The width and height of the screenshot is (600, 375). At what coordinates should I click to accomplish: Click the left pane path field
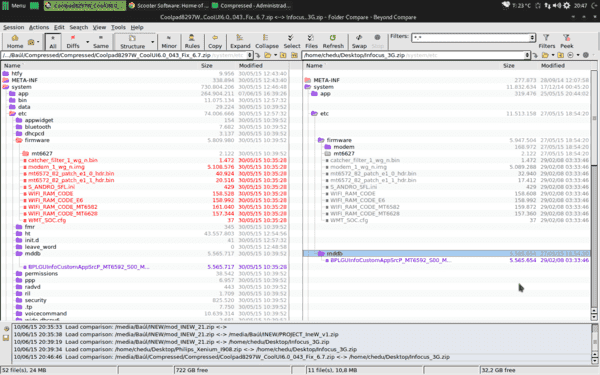[124, 55]
